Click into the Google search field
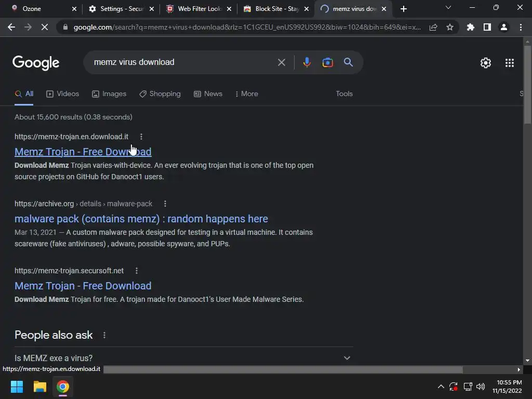 click(183, 62)
